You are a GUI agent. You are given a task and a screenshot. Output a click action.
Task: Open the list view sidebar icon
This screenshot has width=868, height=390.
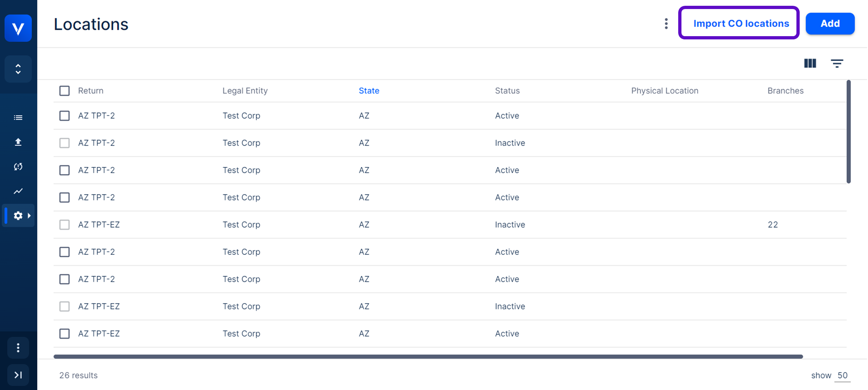[18, 117]
